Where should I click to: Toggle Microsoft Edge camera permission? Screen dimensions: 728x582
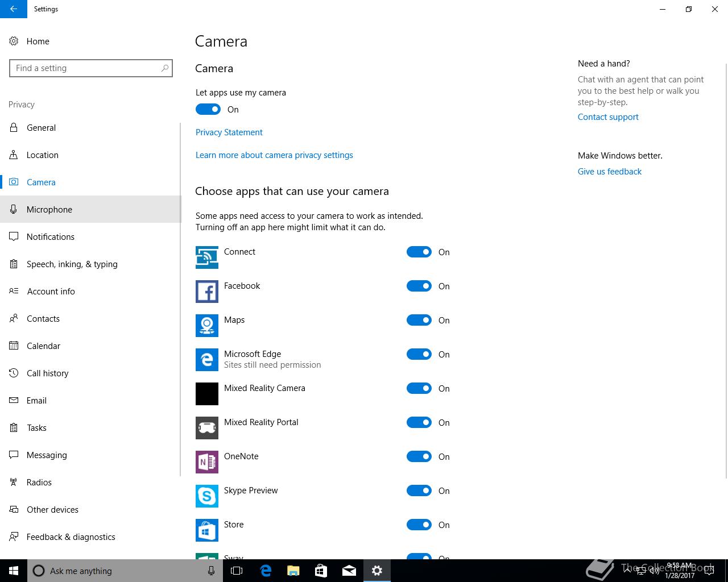[x=419, y=354]
